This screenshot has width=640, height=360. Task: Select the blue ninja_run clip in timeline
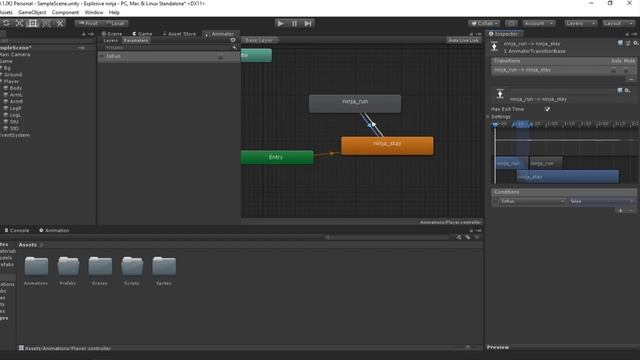click(511, 163)
